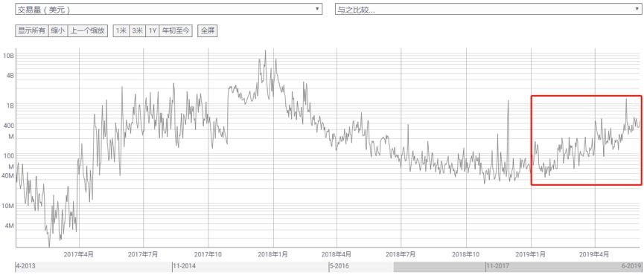The width and height of the screenshot is (644, 275).
Task: Click the 2019年4月 axis label
Action: click(x=595, y=254)
